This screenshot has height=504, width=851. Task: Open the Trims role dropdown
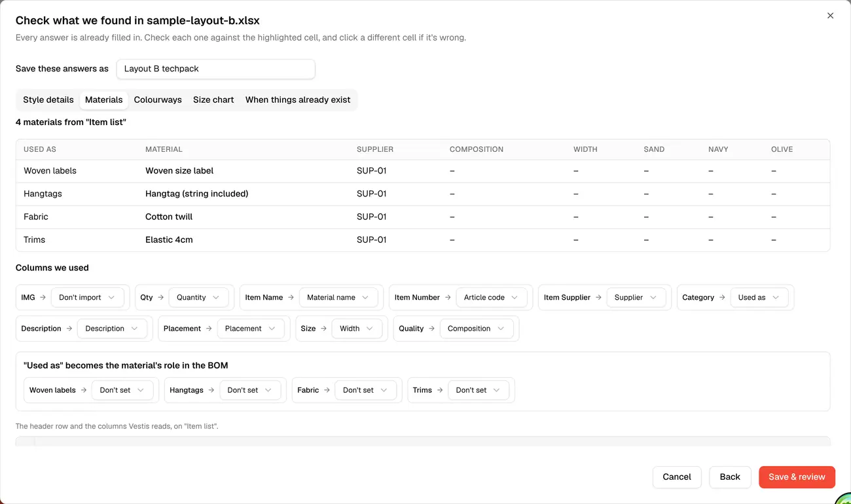tap(479, 390)
